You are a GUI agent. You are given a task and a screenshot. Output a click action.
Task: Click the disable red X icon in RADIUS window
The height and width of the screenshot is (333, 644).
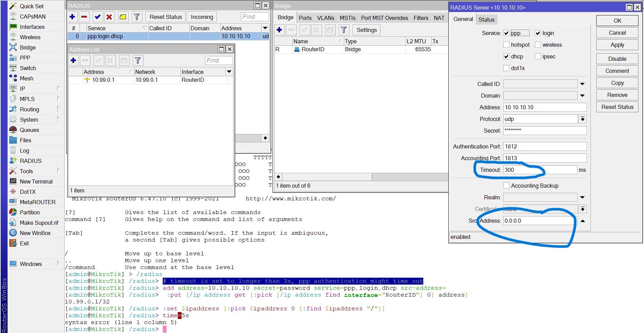[x=109, y=17]
